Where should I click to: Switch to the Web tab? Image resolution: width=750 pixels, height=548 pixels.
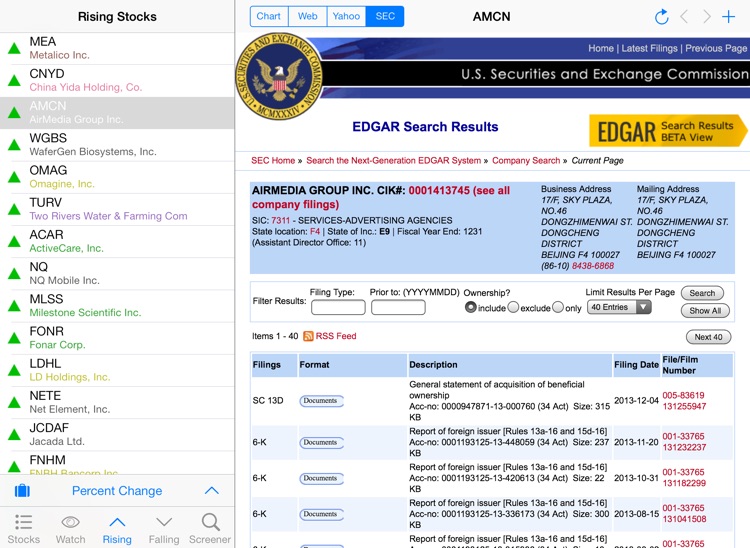(308, 16)
